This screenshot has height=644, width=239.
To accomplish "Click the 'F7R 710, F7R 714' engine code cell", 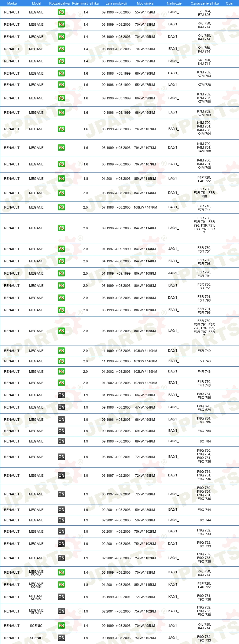I will coord(204,208).
